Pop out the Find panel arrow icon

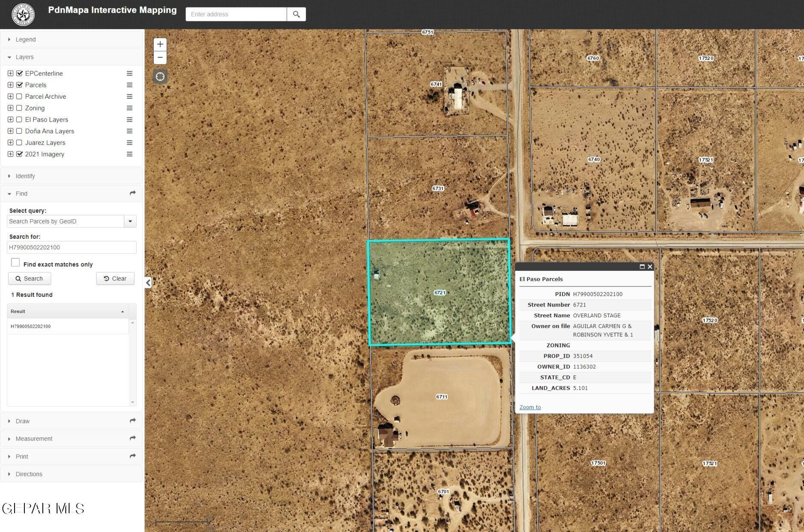pyautogui.click(x=132, y=193)
